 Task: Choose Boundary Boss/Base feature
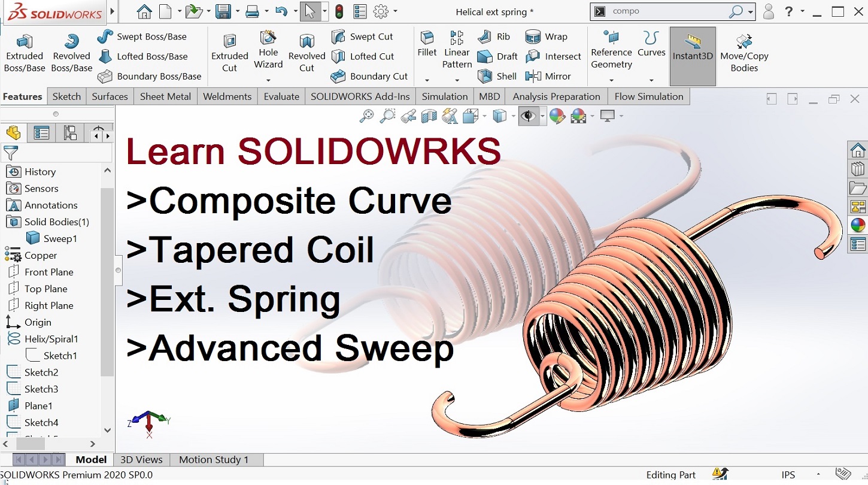point(150,76)
